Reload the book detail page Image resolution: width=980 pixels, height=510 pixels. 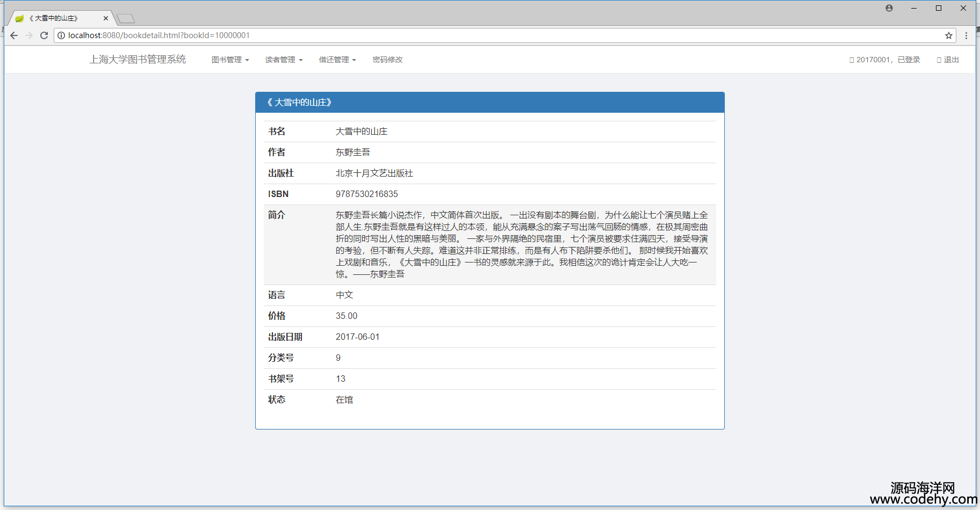[x=44, y=35]
